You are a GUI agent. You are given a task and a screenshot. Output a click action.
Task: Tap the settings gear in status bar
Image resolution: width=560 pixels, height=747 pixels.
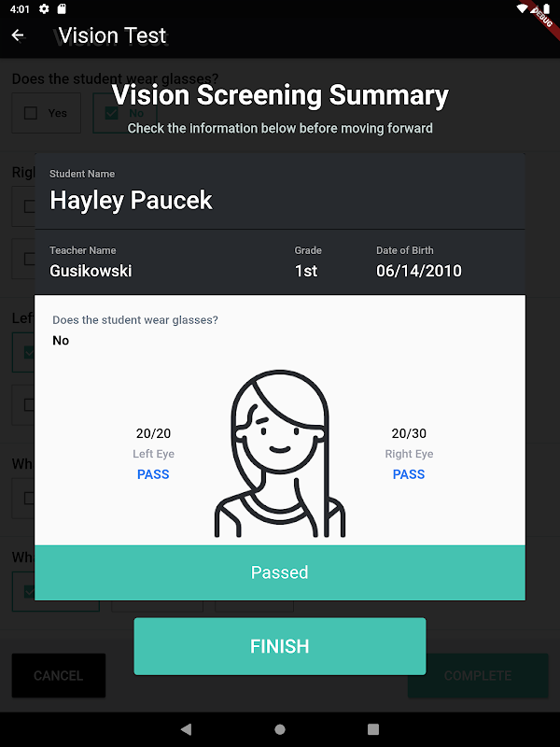[44, 9]
